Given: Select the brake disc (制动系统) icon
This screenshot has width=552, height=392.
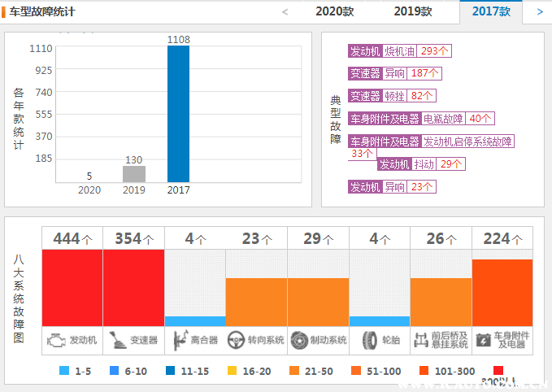Looking at the screenshot, I should pyautogui.click(x=298, y=340).
